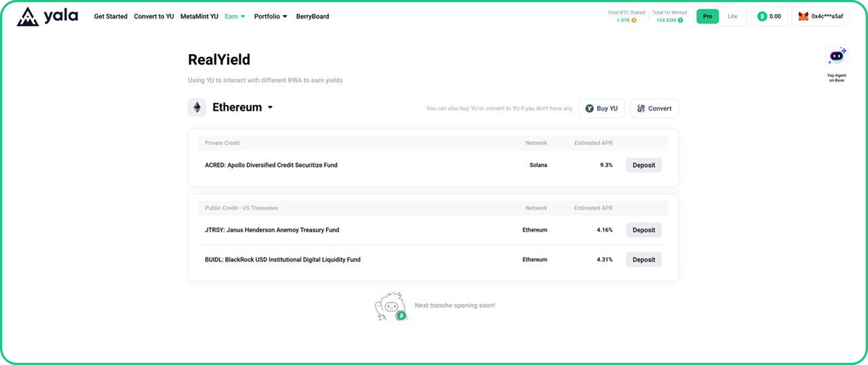
Task: Click the Total BTC Staked 1.87K stat
Action: [626, 17]
